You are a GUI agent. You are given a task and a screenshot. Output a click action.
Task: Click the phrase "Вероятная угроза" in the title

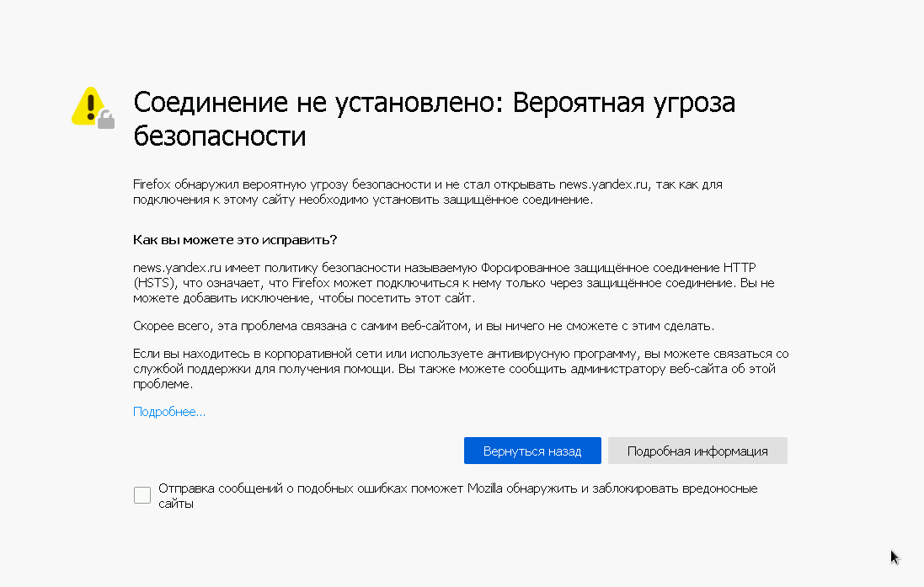tap(624, 103)
